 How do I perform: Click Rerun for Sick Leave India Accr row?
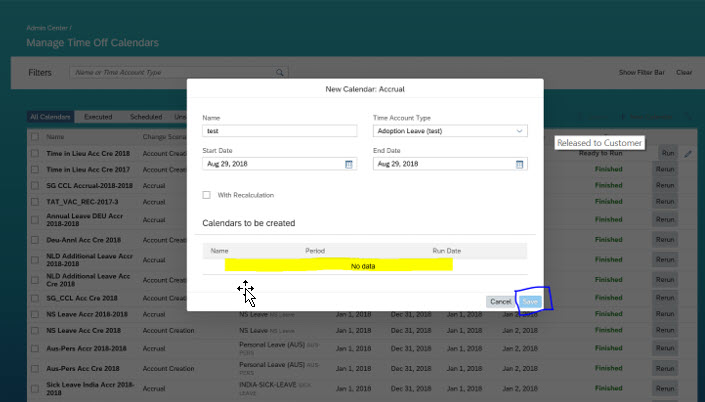click(x=665, y=389)
